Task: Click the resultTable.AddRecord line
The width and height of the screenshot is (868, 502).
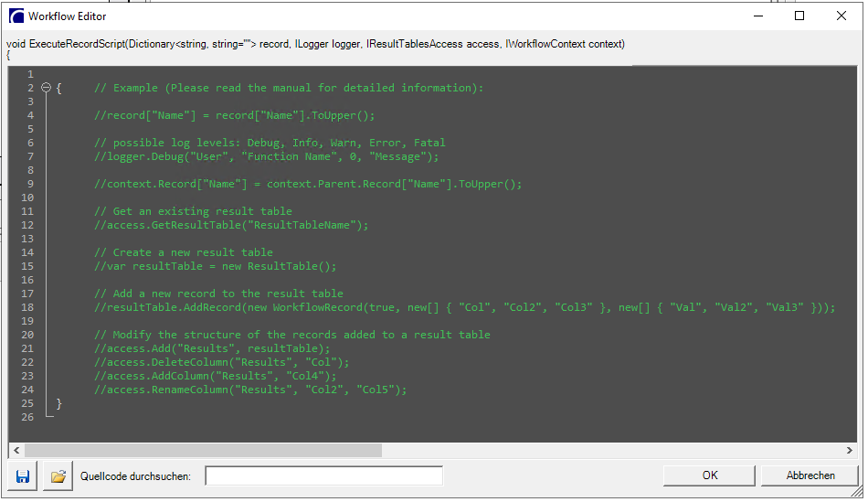Action: click(x=464, y=307)
